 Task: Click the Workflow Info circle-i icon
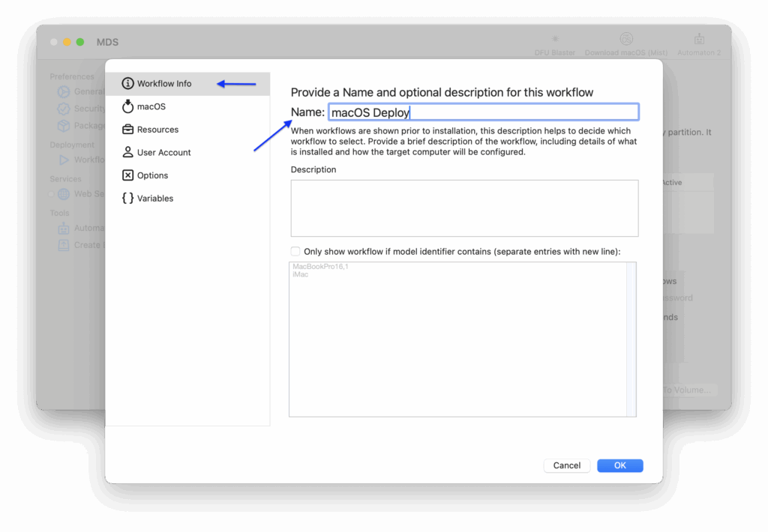(x=127, y=84)
